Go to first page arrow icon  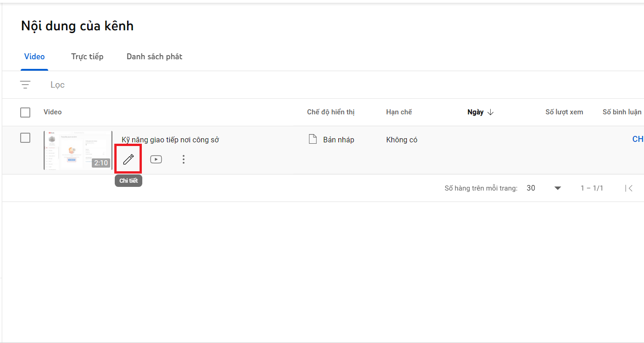[629, 188]
